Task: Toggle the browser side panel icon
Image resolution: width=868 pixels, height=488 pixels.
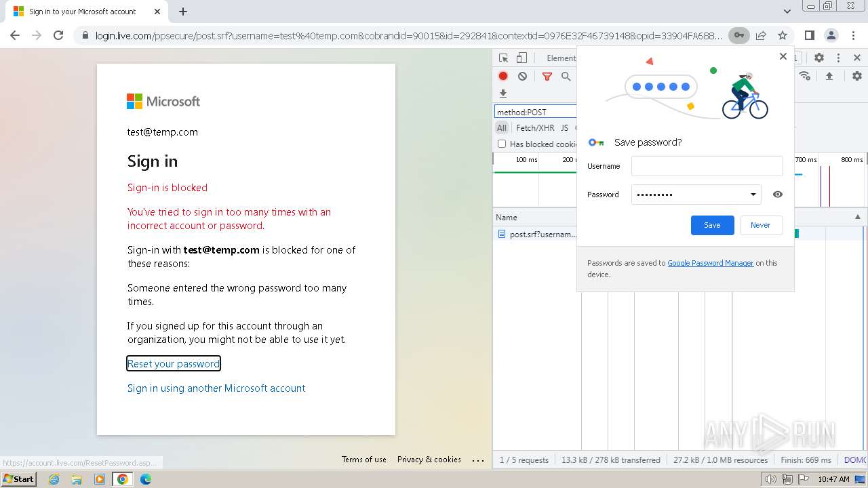Action: pyautogui.click(x=809, y=35)
